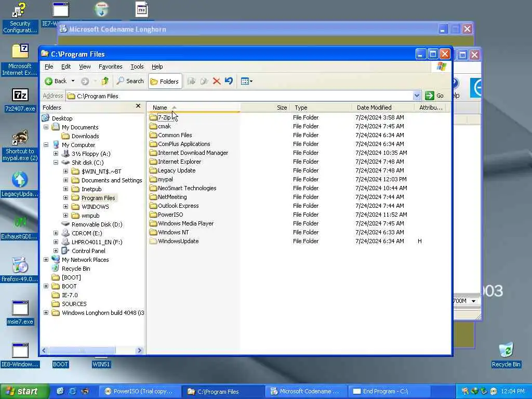532x399 pixels.
Task: Click the Copy To toolbar icon
Action: click(204, 81)
